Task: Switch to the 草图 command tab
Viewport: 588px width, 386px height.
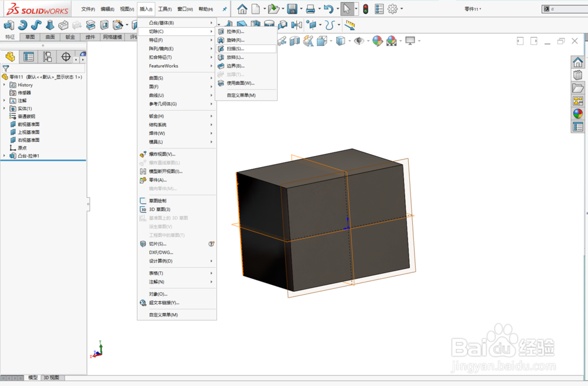Action: 30,36
